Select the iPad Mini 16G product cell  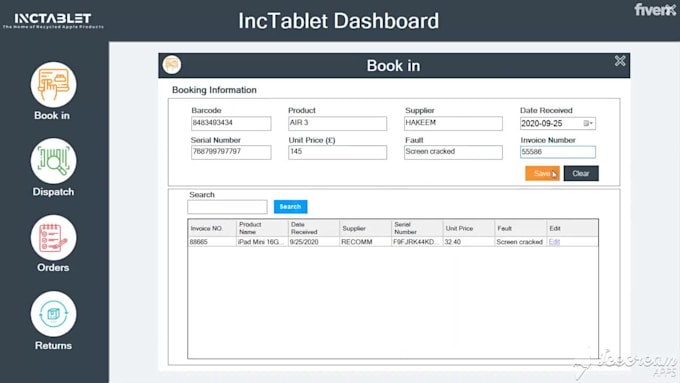point(263,242)
